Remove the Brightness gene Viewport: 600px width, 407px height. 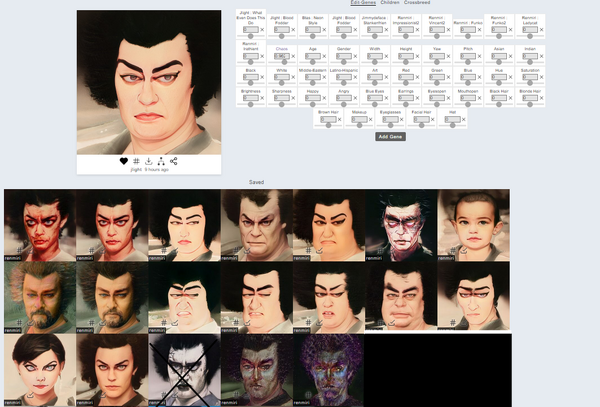click(x=262, y=98)
